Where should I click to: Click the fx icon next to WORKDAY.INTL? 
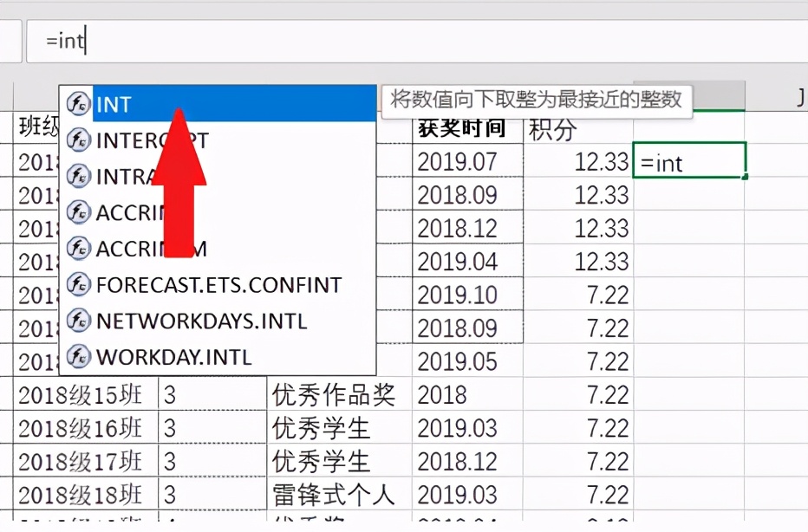pyautogui.click(x=79, y=356)
